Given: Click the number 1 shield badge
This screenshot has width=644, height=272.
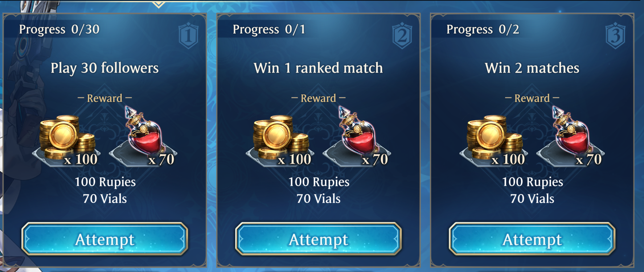Looking at the screenshot, I should point(188,36).
